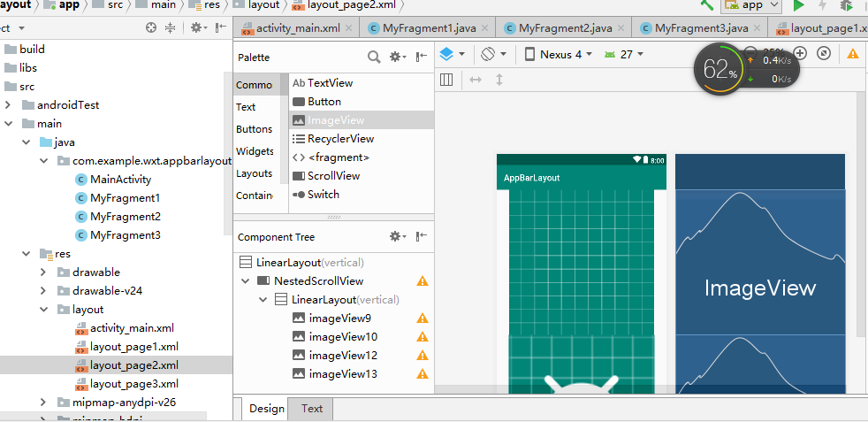
Task: Pick ScrollView widget from Palette
Action: (x=362, y=175)
